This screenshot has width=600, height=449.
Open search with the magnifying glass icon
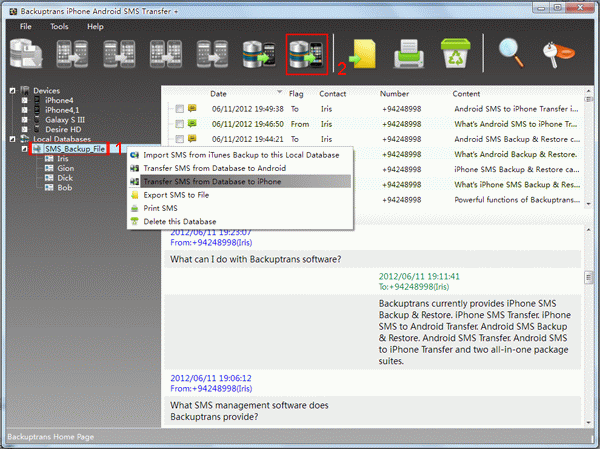(511, 54)
